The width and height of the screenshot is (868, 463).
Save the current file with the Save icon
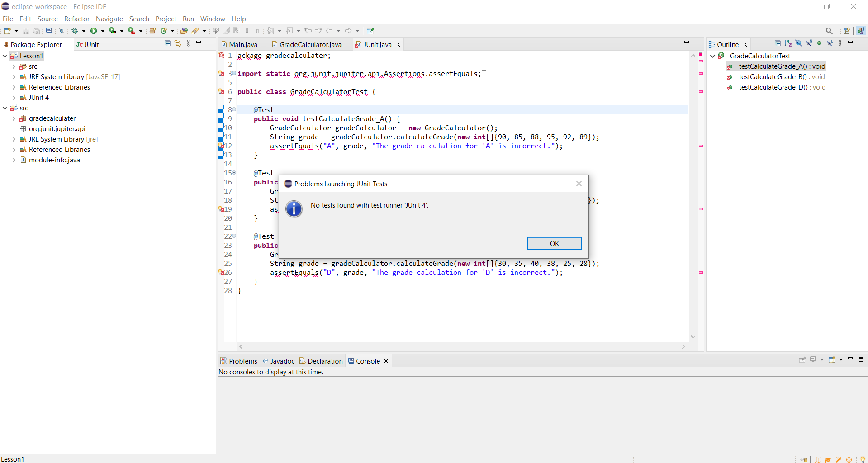[x=26, y=31]
